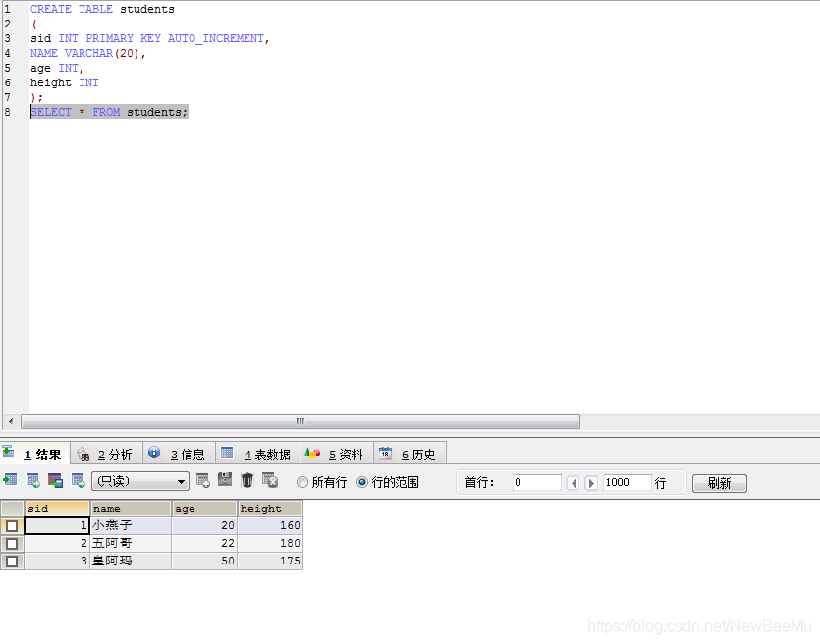
Task: Click the save changes floppy icon
Action: point(225,480)
